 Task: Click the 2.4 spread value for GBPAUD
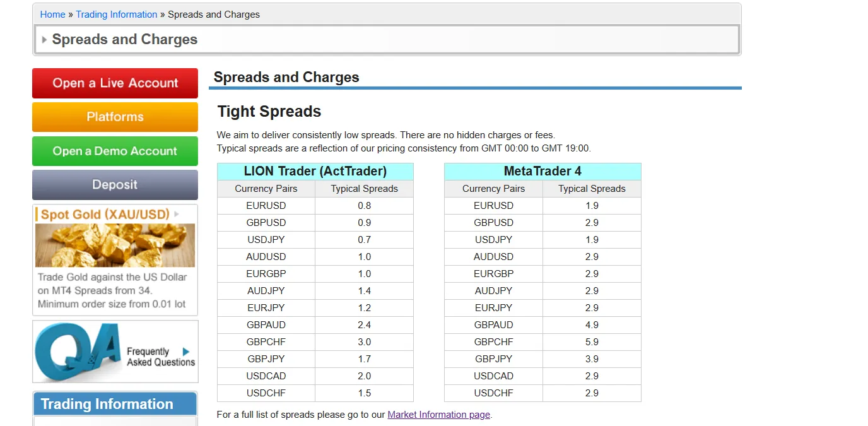364,325
